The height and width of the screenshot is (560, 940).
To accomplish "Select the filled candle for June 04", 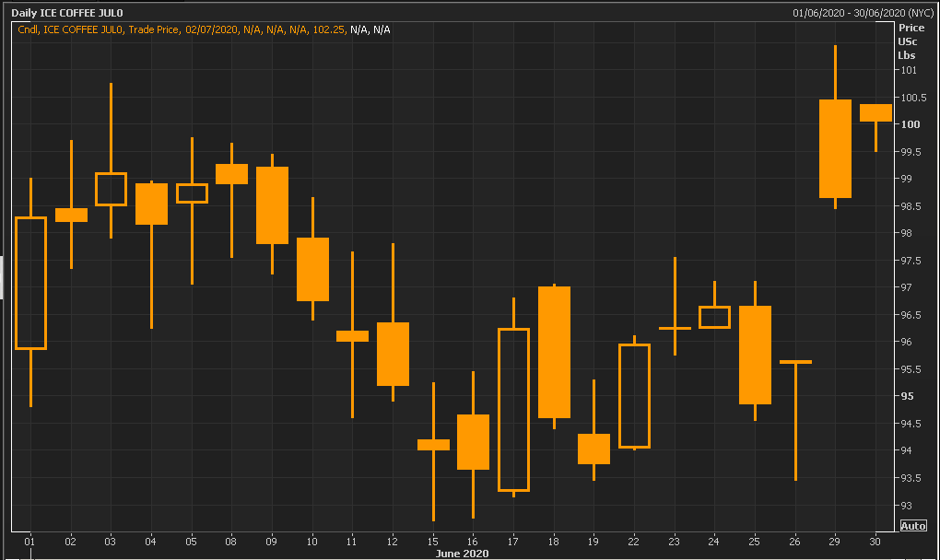I will 151,204.
